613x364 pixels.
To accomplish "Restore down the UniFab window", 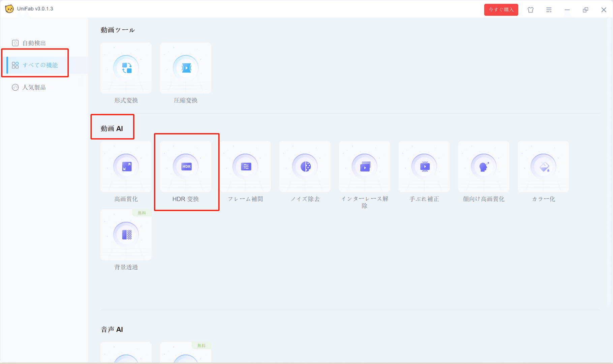I will tap(586, 10).
